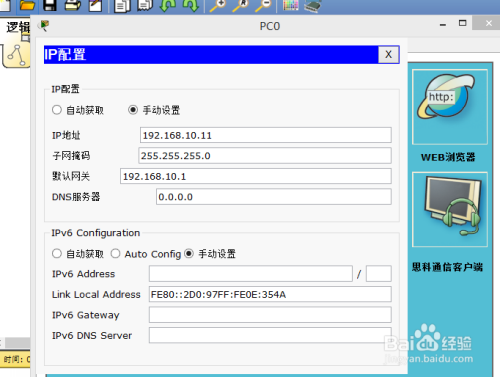Click the logical workspace topology icon
The width and height of the screenshot is (500, 377).
[x=16, y=55]
